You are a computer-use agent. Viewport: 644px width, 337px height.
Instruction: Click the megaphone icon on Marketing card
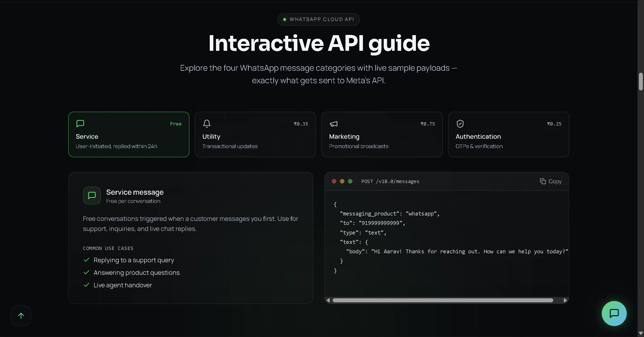(x=333, y=124)
